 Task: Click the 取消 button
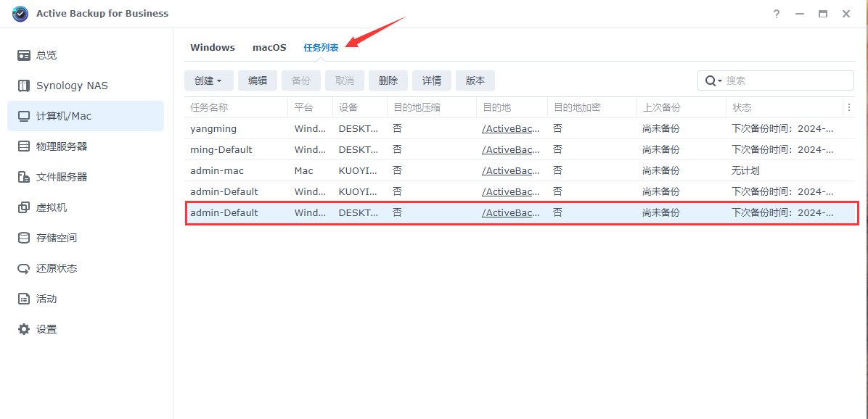(x=345, y=80)
